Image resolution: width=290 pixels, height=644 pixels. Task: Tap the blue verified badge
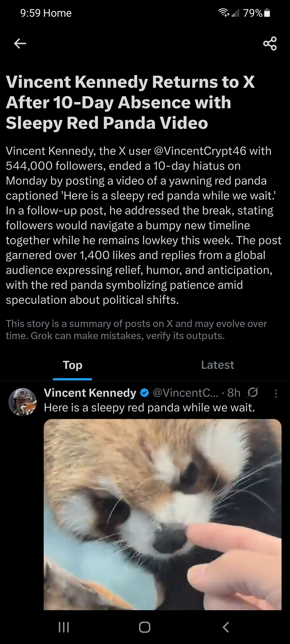(145, 393)
